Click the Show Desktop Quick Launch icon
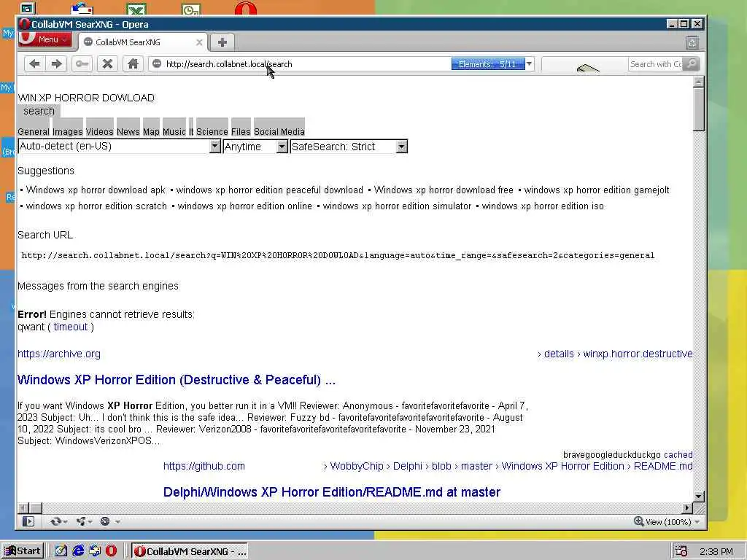747x560 pixels. (61, 551)
